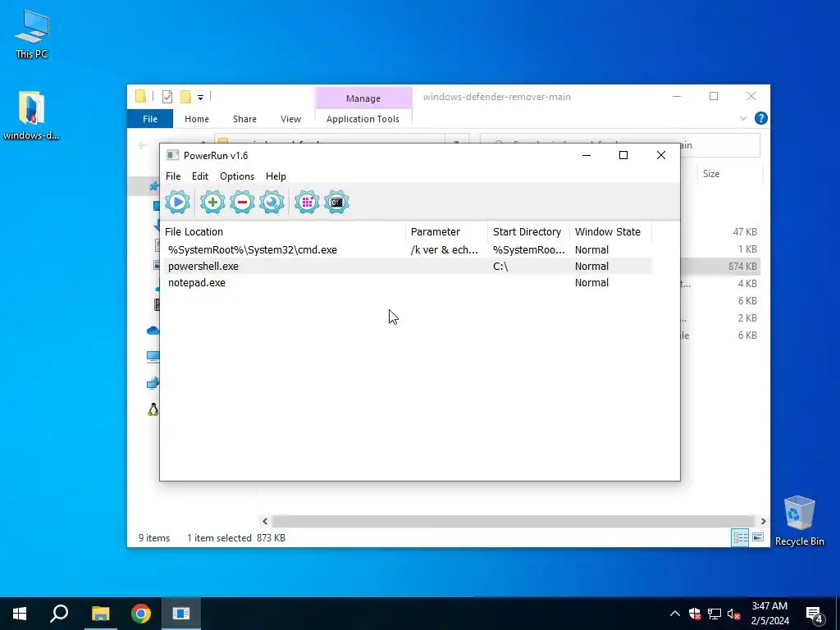Screen dimensions: 840x630
Task: Launch Google Chrome from taskbar
Action: point(141,614)
